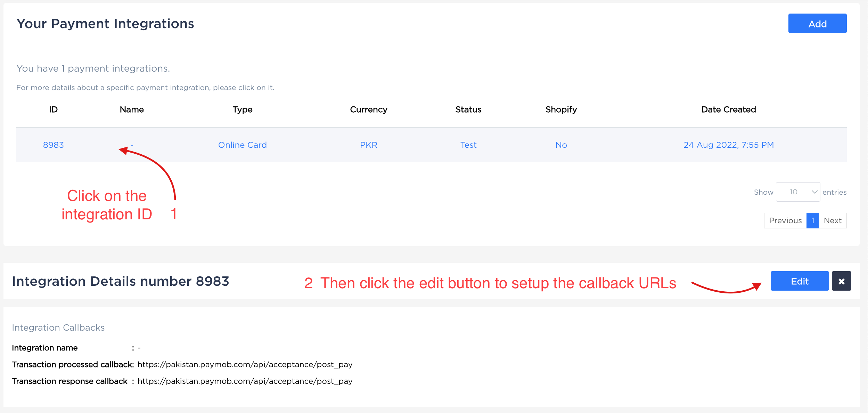868x413 pixels.
Task: Close integration details with X icon
Action: [841, 281]
